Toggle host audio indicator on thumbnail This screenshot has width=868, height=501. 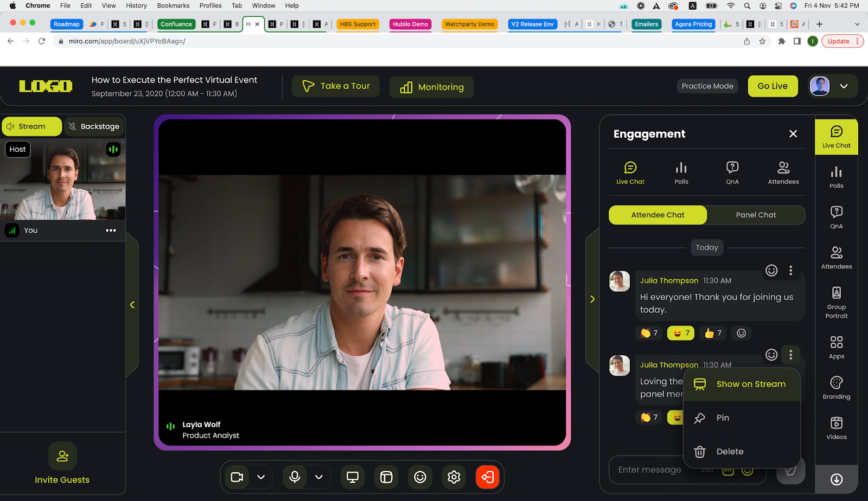113,149
